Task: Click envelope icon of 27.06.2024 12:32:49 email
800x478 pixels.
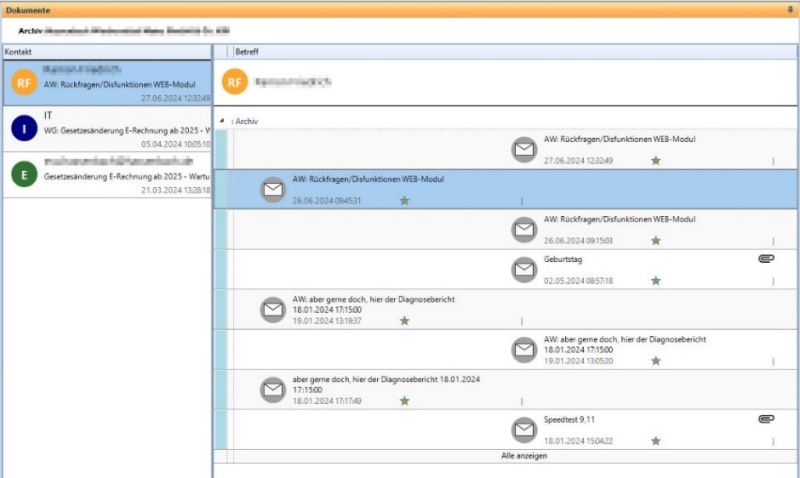Action: tap(524, 150)
